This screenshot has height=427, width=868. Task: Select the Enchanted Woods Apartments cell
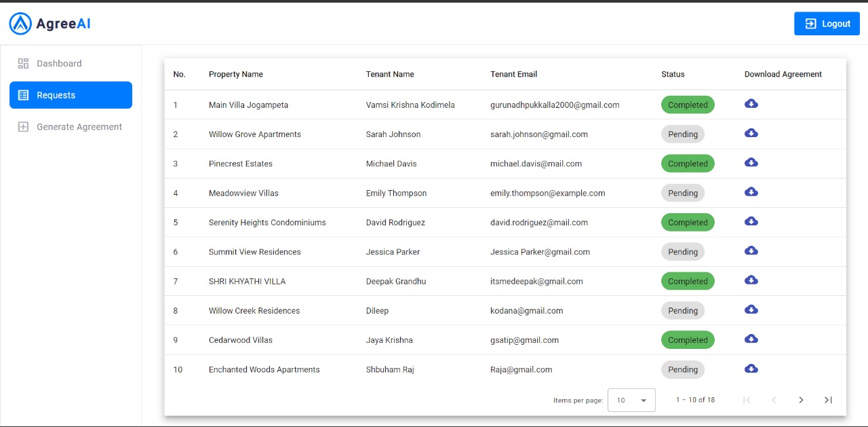tap(264, 370)
